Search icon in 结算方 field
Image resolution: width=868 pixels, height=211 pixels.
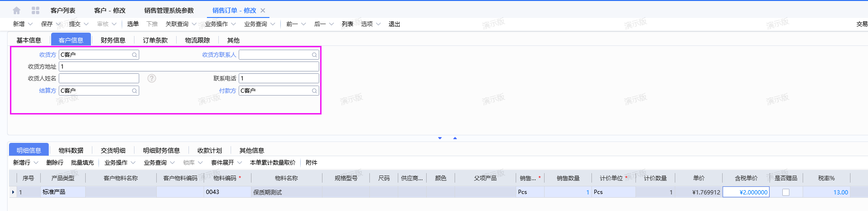(134, 91)
